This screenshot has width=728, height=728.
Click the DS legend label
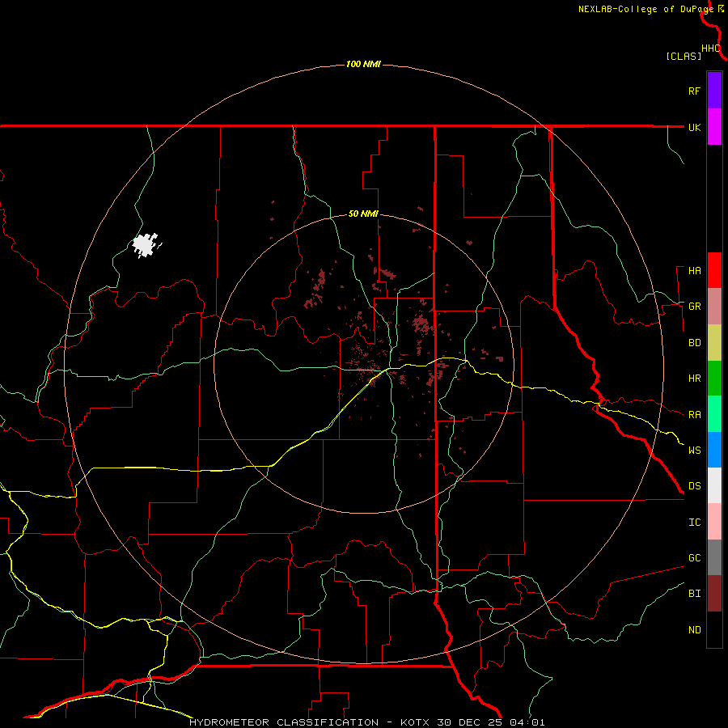[x=694, y=486]
